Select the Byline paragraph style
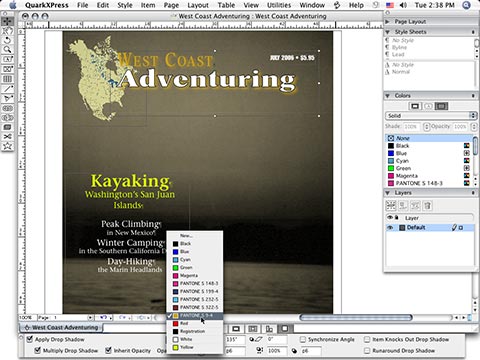This screenshot has height=360, width=480. (x=399, y=47)
